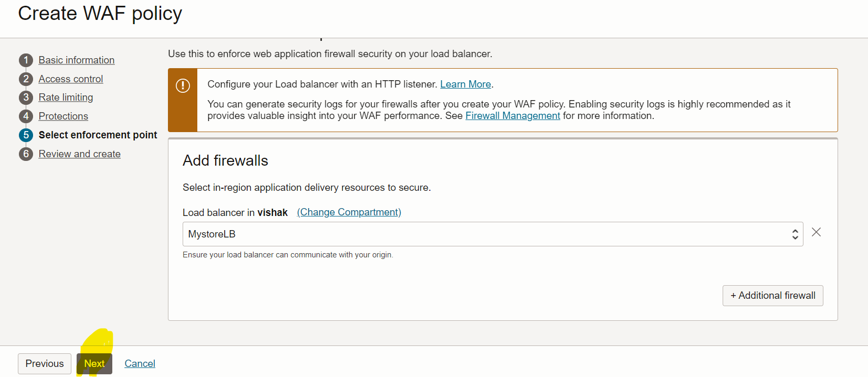Click the step 3 number circle
This screenshot has width=868, height=379.
(x=26, y=98)
